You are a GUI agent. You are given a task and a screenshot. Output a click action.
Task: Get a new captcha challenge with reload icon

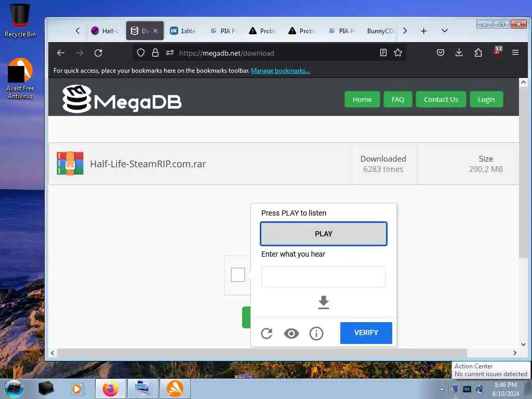tap(267, 334)
